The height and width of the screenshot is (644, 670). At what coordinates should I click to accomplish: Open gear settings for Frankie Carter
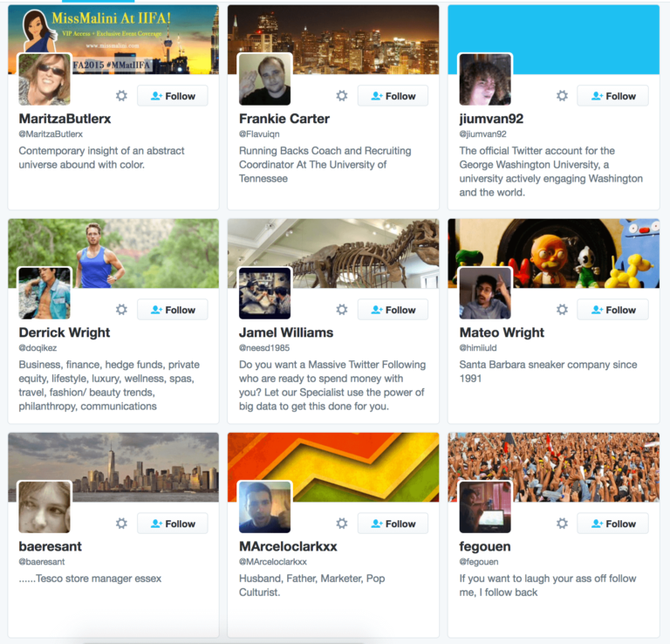(x=341, y=96)
